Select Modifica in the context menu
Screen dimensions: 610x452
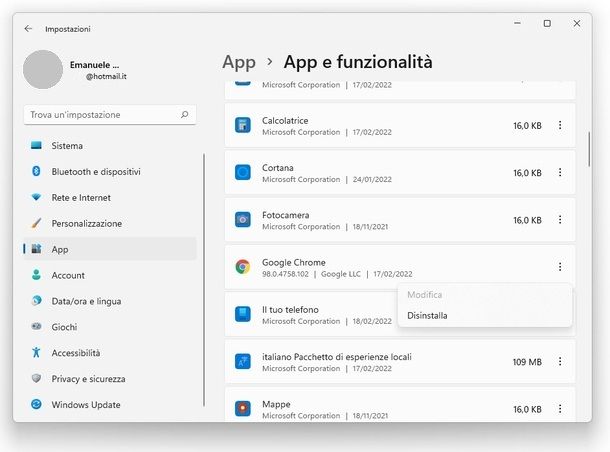pos(485,295)
